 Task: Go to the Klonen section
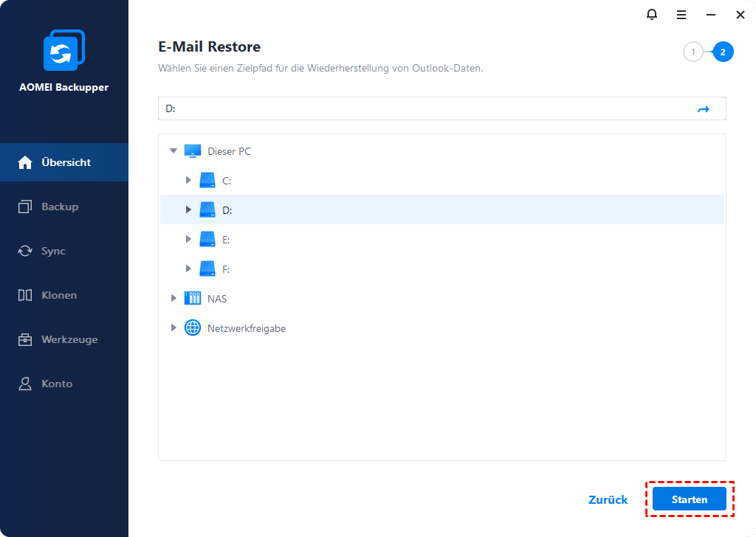pos(64,295)
